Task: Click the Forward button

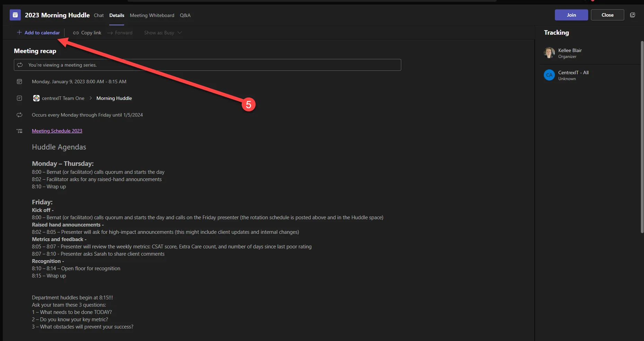Action: pyautogui.click(x=120, y=33)
